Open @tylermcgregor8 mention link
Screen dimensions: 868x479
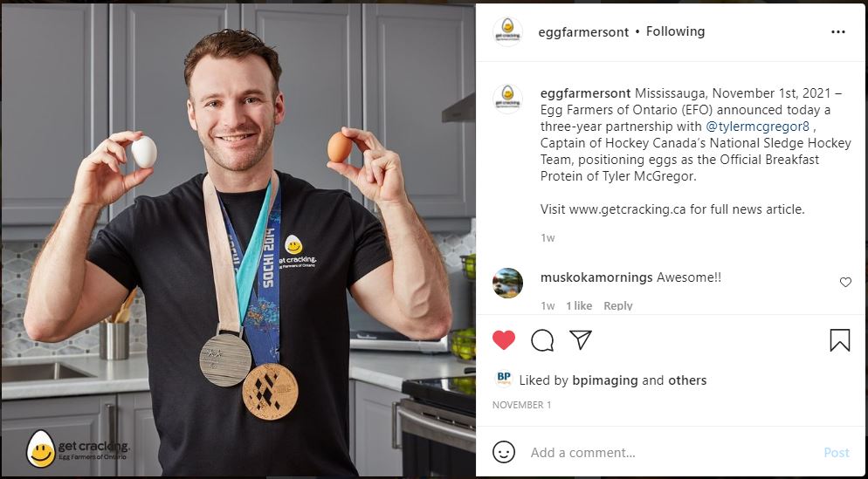point(757,127)
